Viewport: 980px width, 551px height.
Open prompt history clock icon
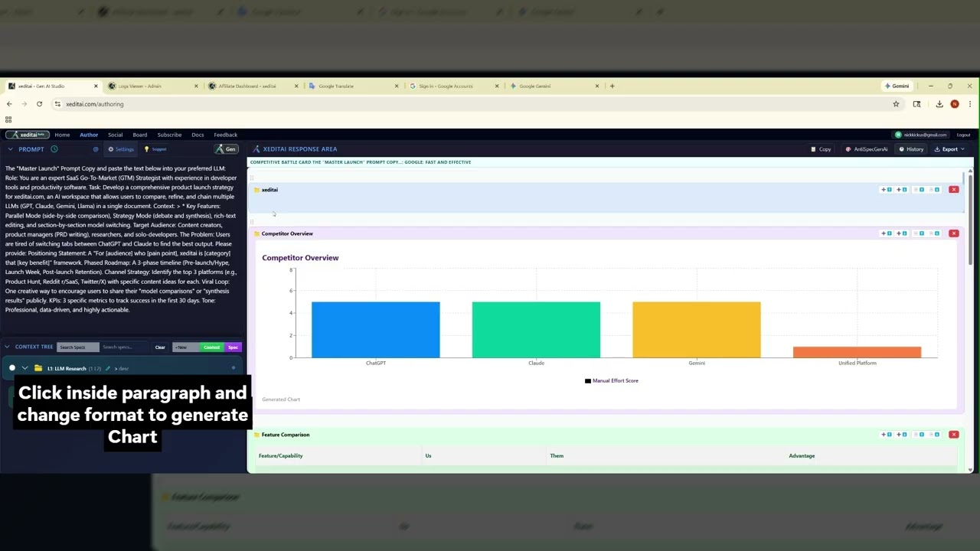(54, 149)
